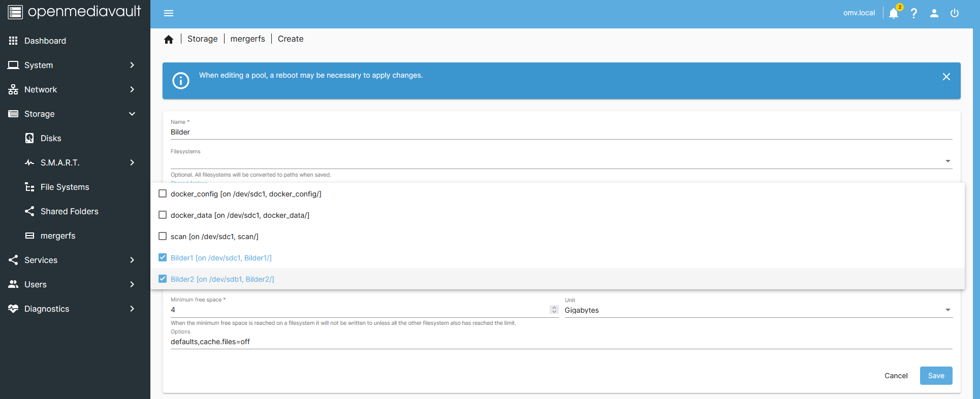This screenshot has width=980, height=399.
Task: Click the Storage icon in sidebar
Action: pos(13,114)
